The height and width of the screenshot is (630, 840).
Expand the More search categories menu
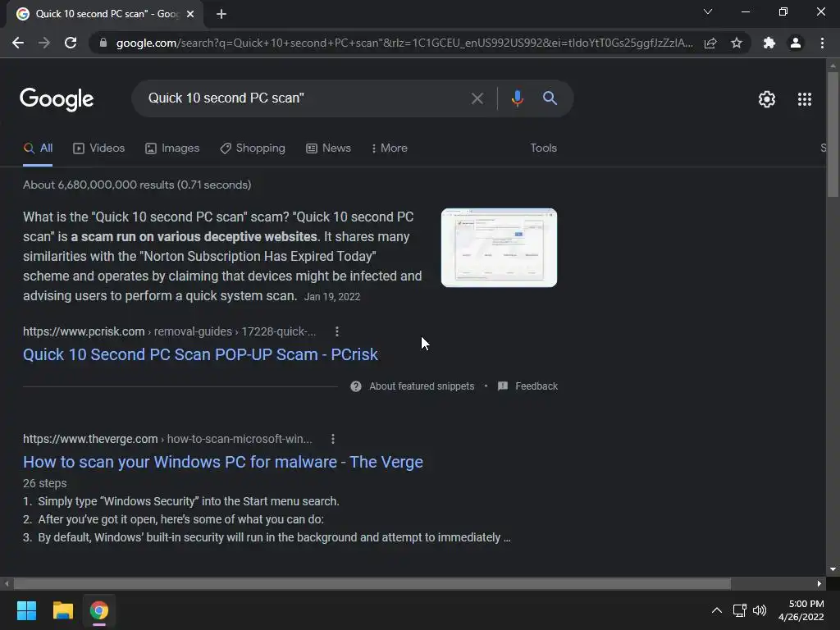[390, 148]
